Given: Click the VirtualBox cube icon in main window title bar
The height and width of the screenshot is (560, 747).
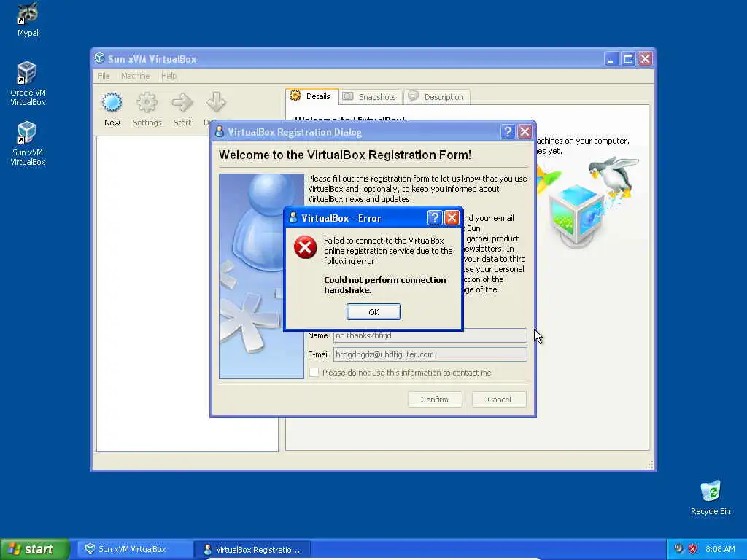Looking at the screenshot, I should click(x=99, y=58).
